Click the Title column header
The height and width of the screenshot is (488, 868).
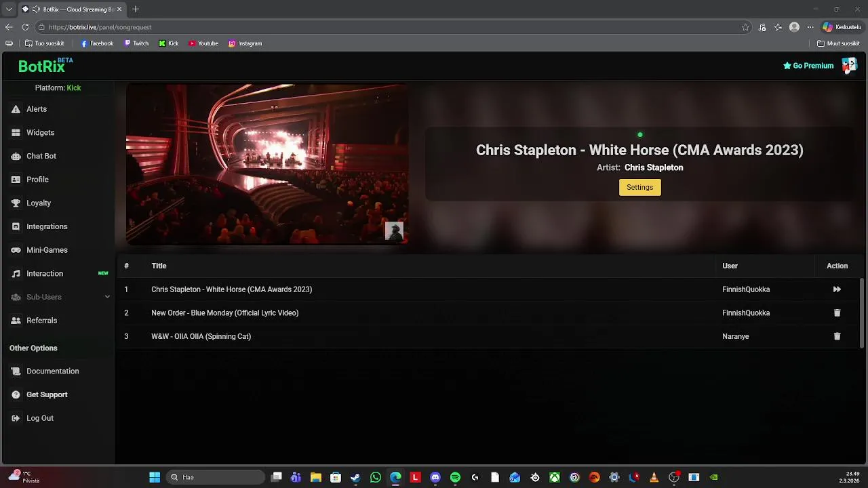[159, 266]
